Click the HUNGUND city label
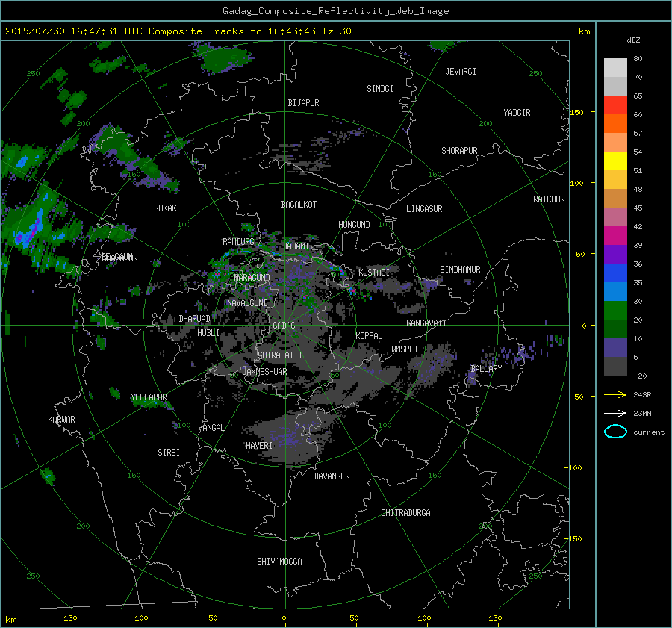The image size is (672, 628). tap(354, 225)
